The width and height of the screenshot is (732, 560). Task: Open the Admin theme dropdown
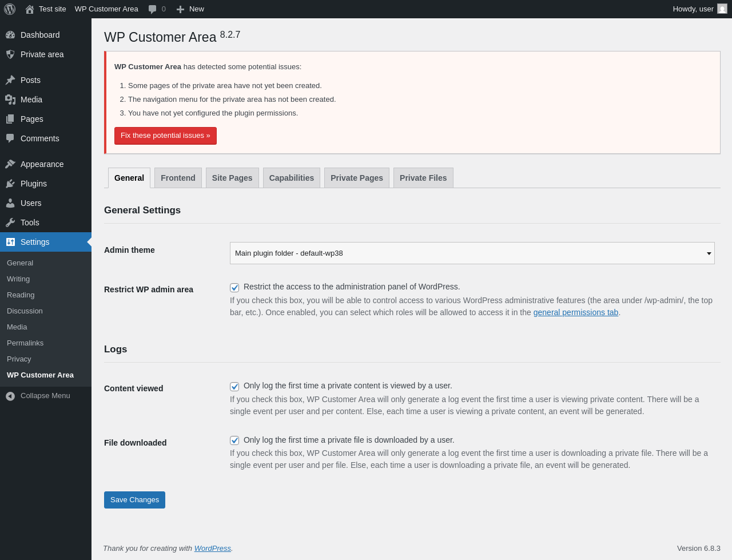coord(472,253)
